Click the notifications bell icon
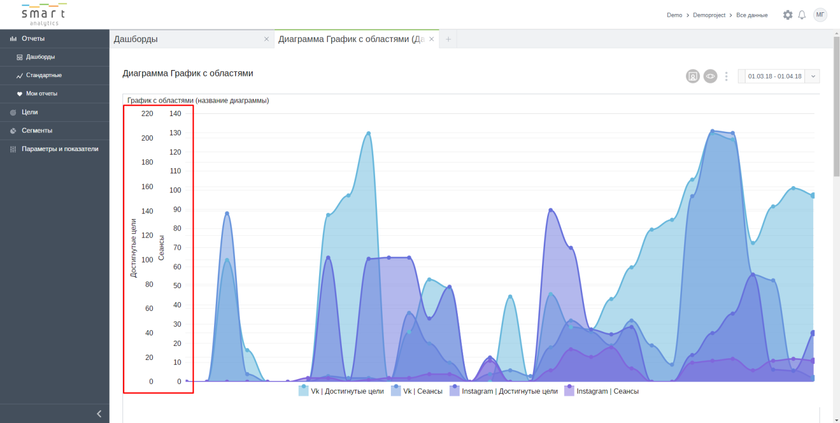 tap(802, 15)
